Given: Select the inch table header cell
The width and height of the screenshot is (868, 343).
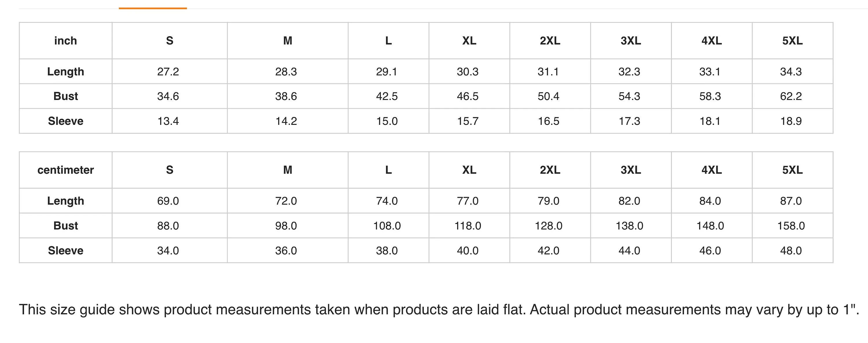Looking at the screenshot, I should pyautogui.click(x=66, y=41).
